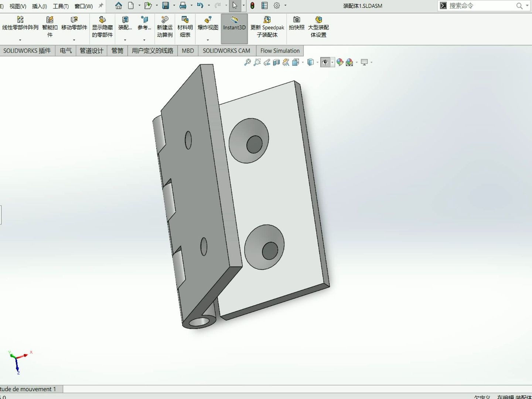Switch to MBD tab

pos(188,51)
